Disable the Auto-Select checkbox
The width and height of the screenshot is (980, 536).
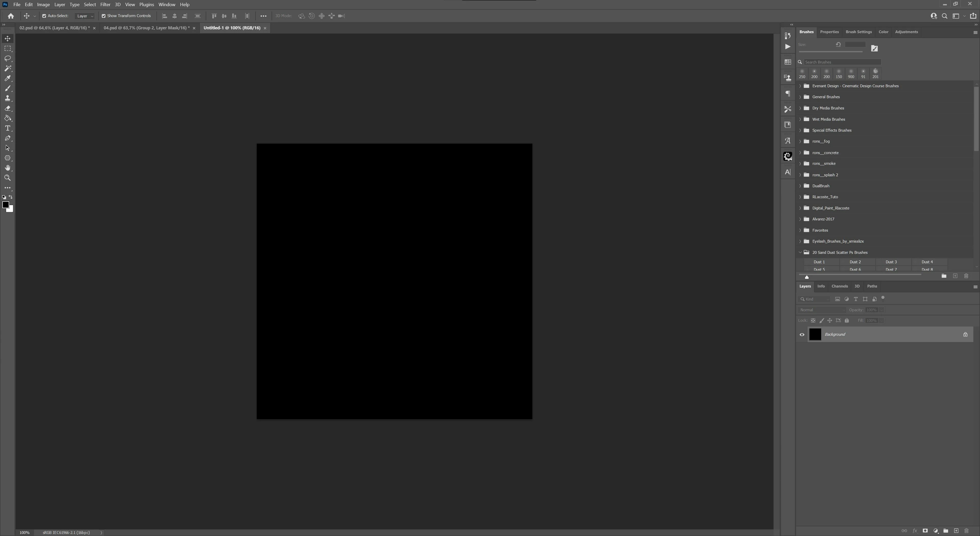(44, 16)
